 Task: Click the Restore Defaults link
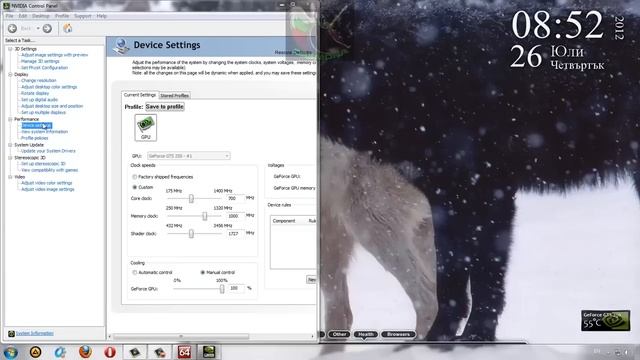tap(293, 52)
